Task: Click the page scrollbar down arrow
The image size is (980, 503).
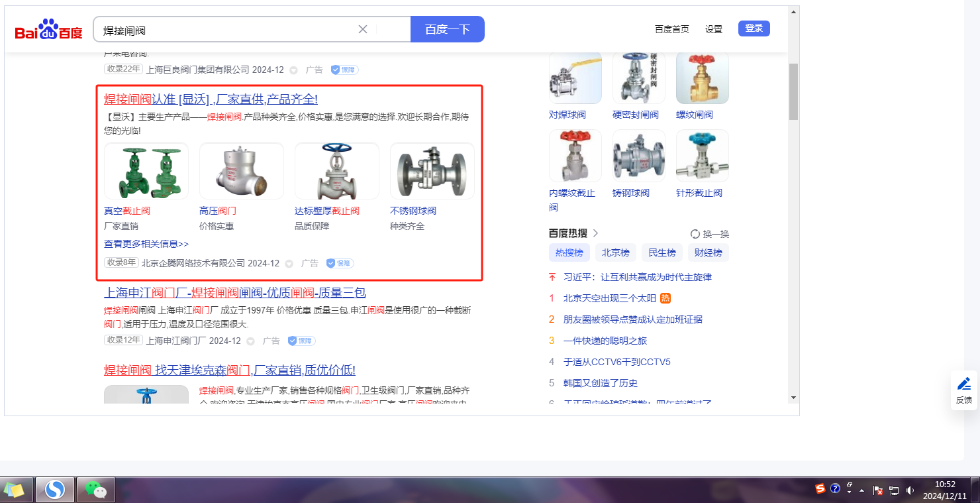Action: click(x=793, y=397)
